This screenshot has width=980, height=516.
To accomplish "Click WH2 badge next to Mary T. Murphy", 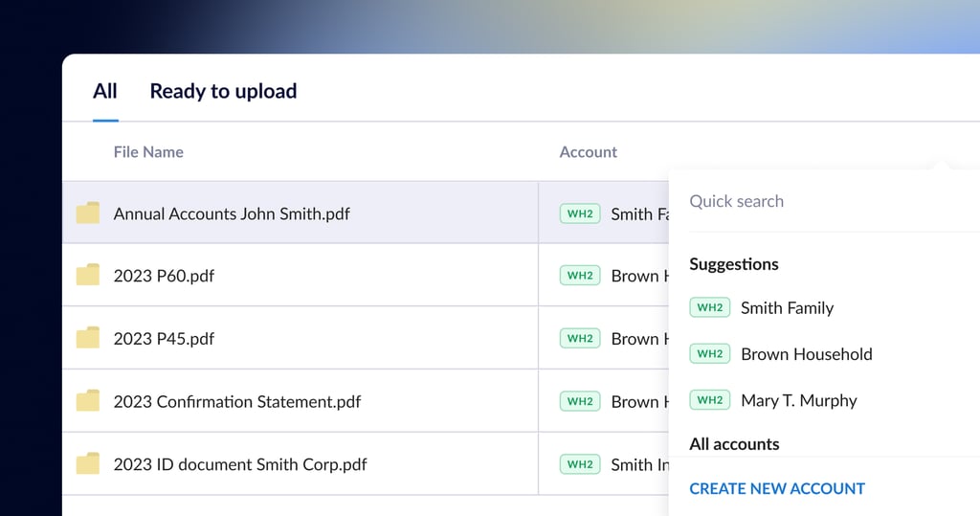I will [709, 400].
